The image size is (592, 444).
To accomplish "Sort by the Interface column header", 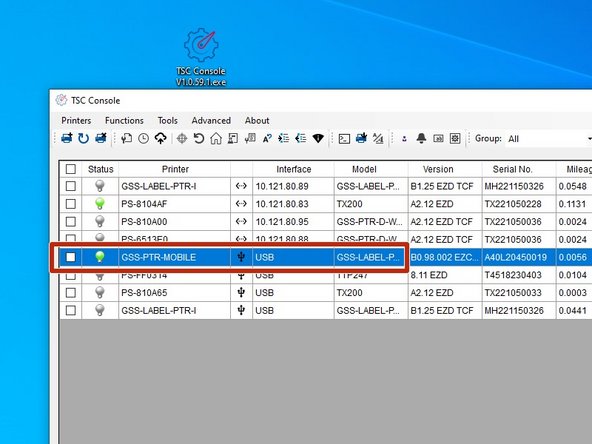I will (x=294, y=169).
